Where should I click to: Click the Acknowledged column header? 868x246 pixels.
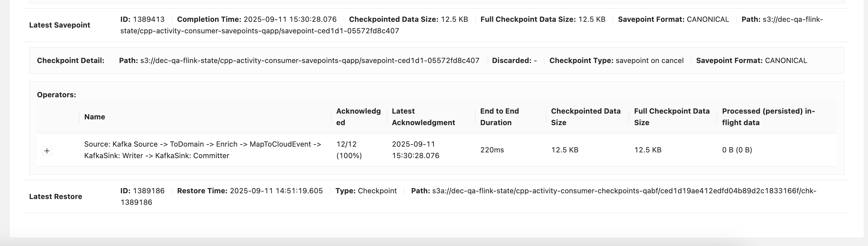[358, 117]
